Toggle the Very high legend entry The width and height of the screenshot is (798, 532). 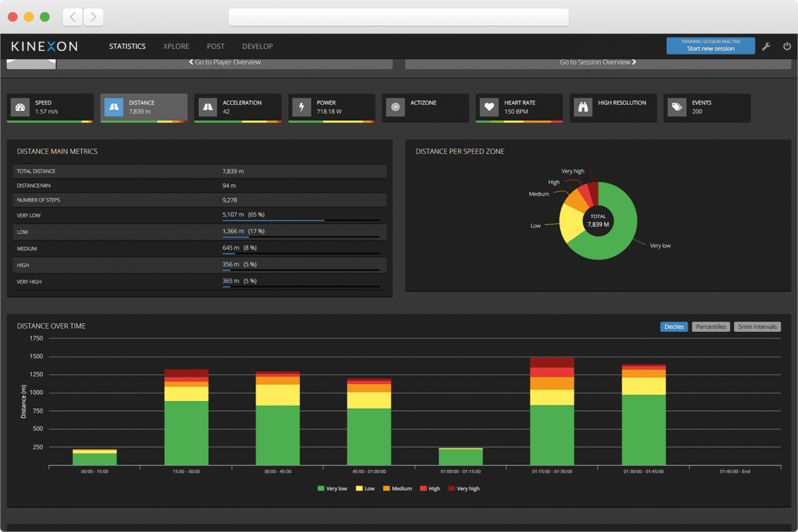point(464,489)
